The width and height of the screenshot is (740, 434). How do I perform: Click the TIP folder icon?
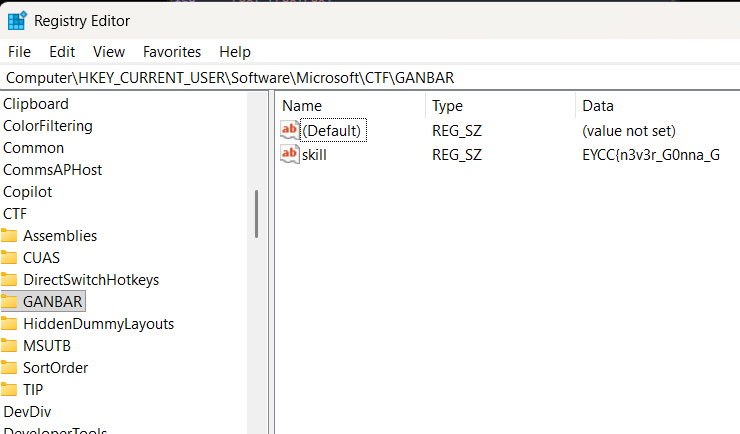(x=9, y=390)
